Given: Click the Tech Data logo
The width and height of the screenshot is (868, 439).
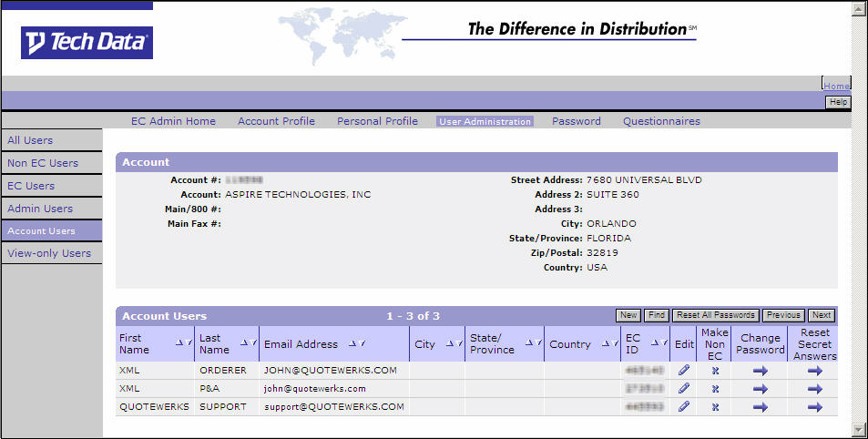Looking at the screenshot, I should [87, 43].
